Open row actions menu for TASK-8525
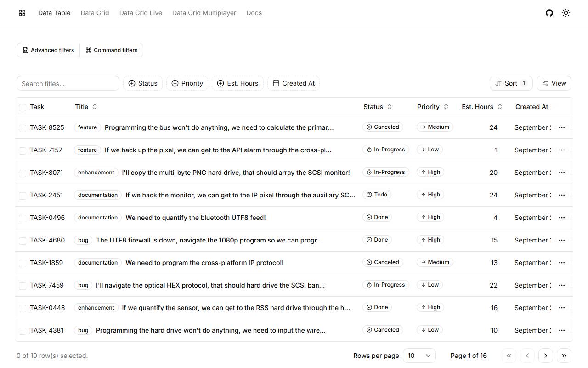 point(562,127)
